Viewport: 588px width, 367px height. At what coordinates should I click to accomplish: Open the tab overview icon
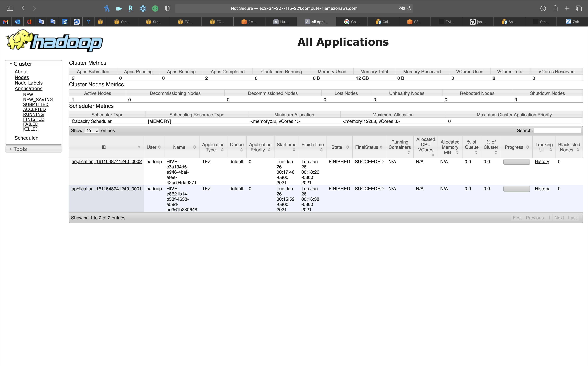[x=579, y=8]
